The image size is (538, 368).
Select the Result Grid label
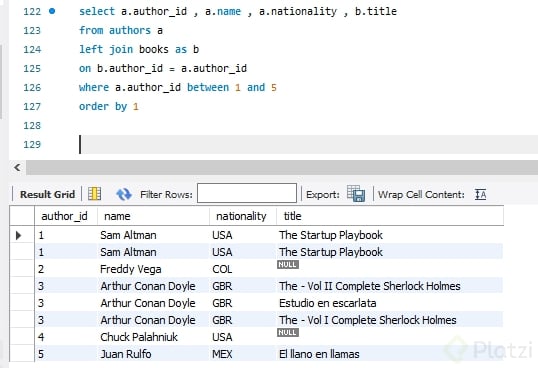[x=47, y=194]
